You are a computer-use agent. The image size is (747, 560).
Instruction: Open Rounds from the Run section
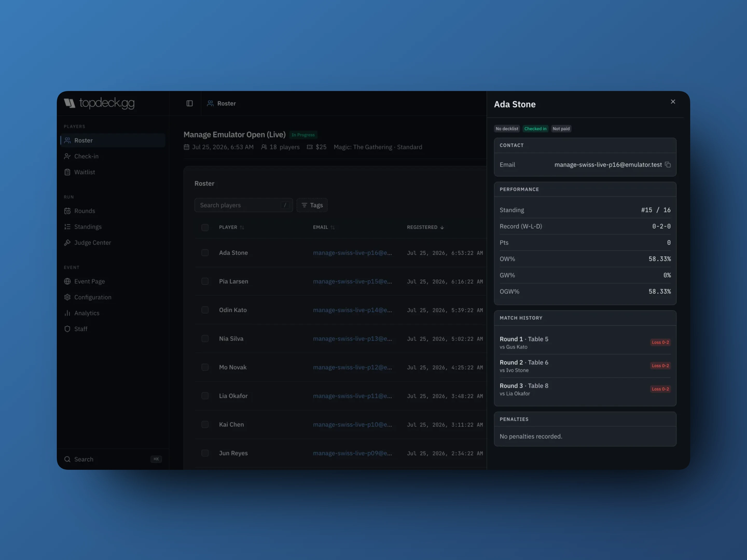113,211
